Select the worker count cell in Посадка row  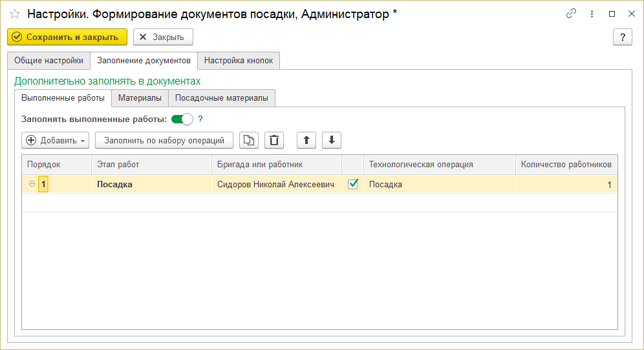click(x=566, y=184)
